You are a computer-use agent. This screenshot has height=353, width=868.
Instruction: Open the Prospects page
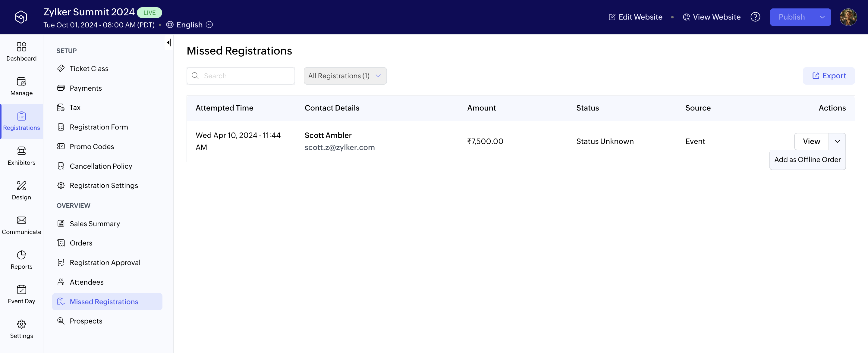tap(86, 321)
